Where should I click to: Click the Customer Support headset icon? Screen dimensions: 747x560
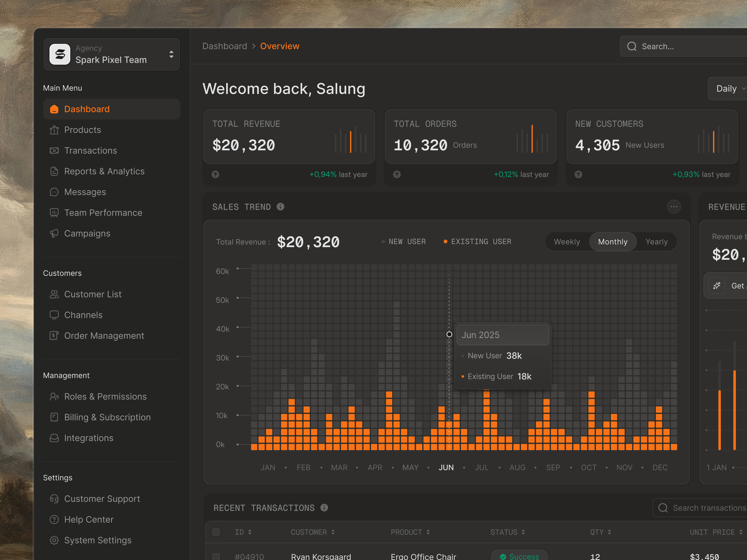(x=54, y=499)
